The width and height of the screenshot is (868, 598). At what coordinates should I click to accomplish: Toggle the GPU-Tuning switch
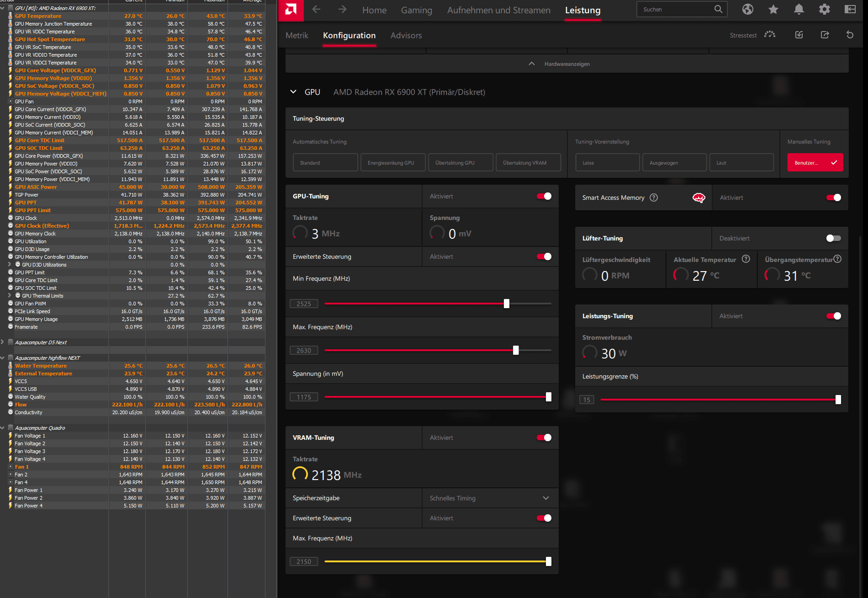pos(544,196)
